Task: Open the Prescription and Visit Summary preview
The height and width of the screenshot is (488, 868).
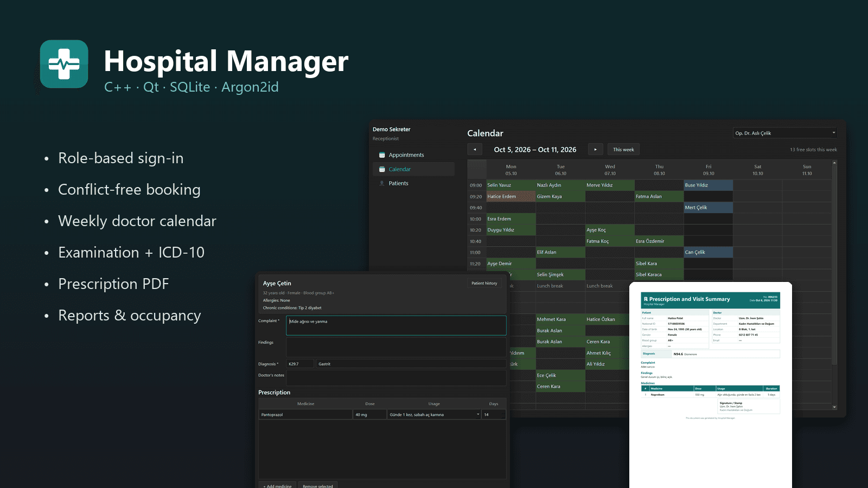Action: click(711, 385)
